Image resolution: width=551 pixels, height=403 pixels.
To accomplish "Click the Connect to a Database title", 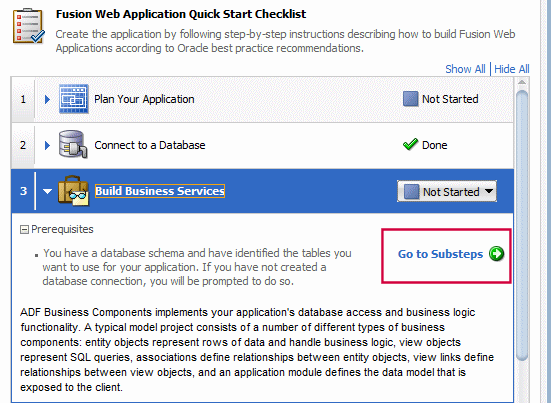I will coord(150,145).
